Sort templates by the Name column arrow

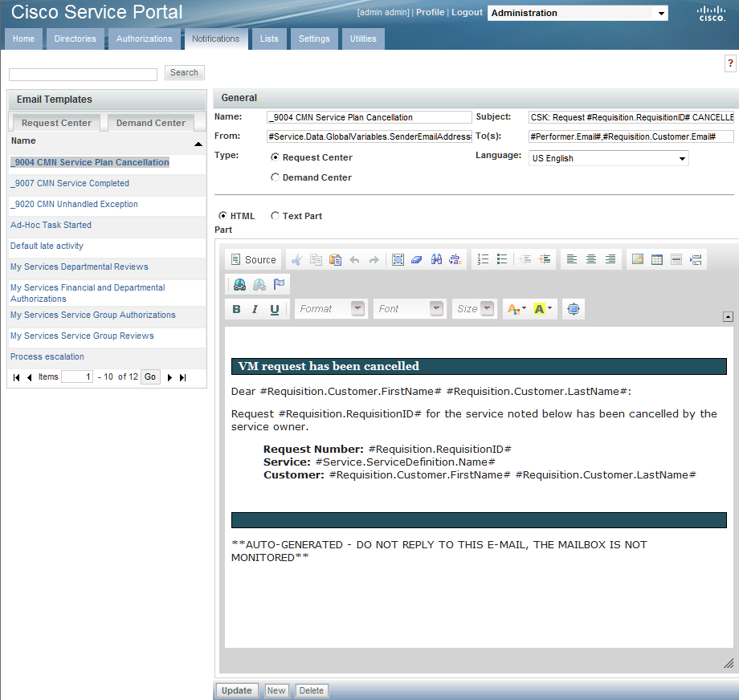coord(198,144)
